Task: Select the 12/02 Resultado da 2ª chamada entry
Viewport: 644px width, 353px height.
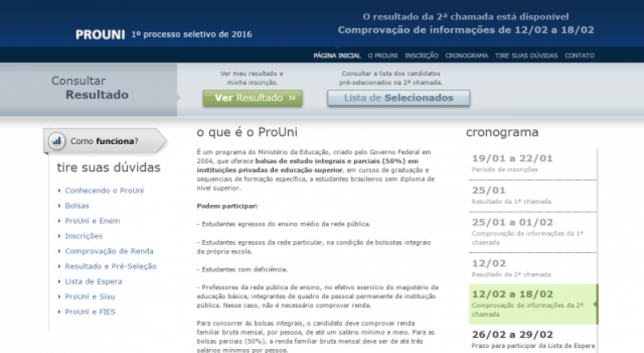Action: click(x=532, y=268)
